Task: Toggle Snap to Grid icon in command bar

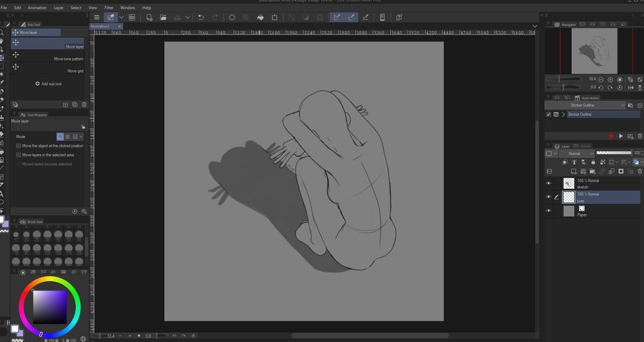Action: pos(366,17)
